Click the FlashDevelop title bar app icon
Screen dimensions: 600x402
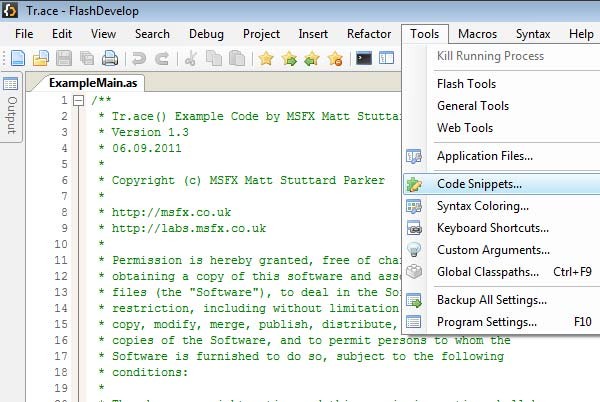click(x=9, y=10)
